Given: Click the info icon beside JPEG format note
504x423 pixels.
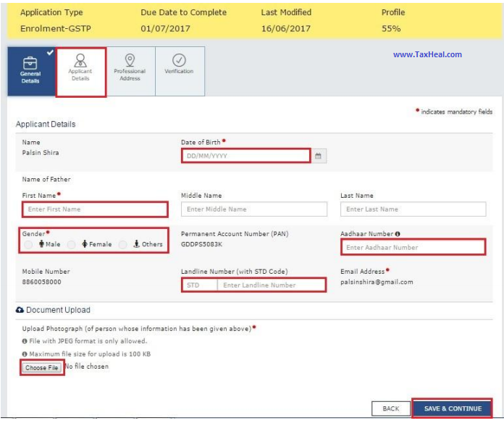Looking at the screenshot, I should [25, 341].
